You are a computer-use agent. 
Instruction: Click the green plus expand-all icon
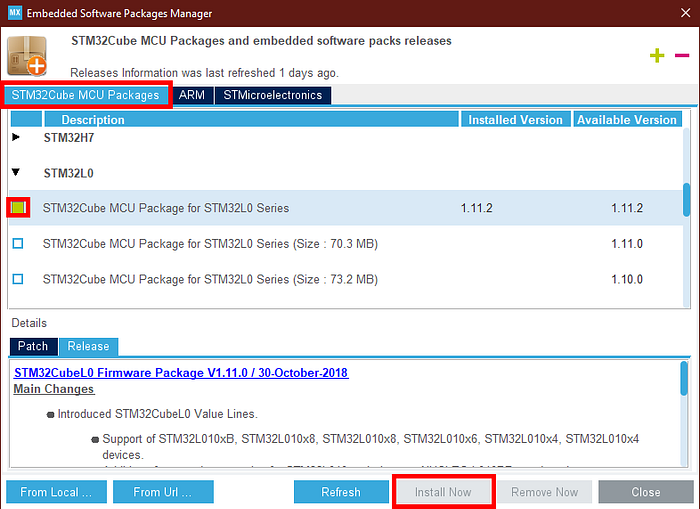[657, 55]
